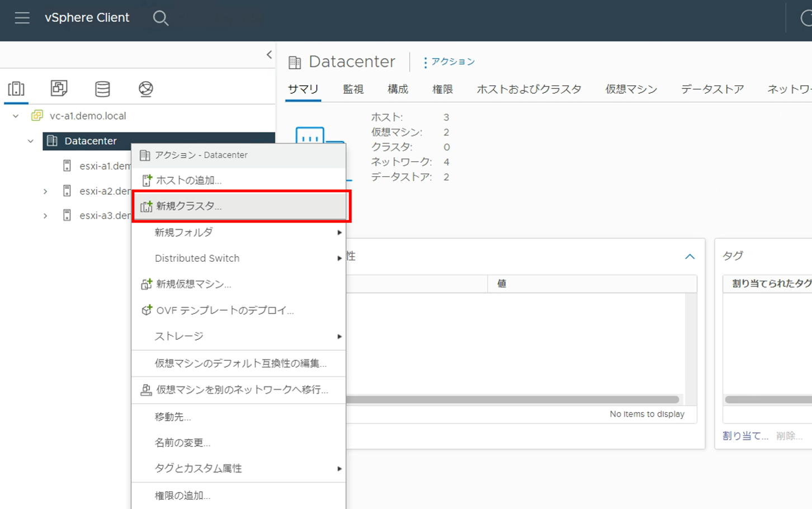Switch to the ホストおよびクラスタ tab
Viewport: 812px width, 509px height.
[x=529, y=89]
